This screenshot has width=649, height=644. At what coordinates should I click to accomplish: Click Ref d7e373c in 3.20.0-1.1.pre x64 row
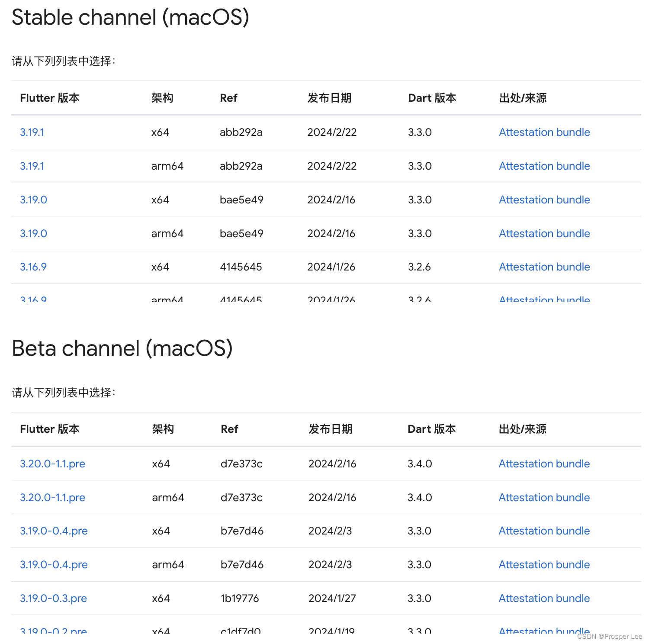[x=241, y=464]
